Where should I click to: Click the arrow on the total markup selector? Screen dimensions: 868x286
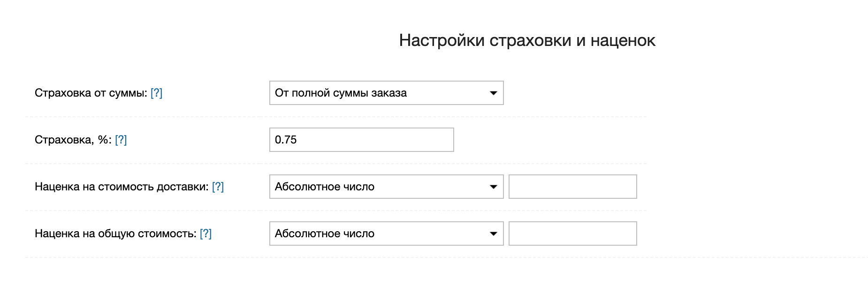tap(493, 233)
